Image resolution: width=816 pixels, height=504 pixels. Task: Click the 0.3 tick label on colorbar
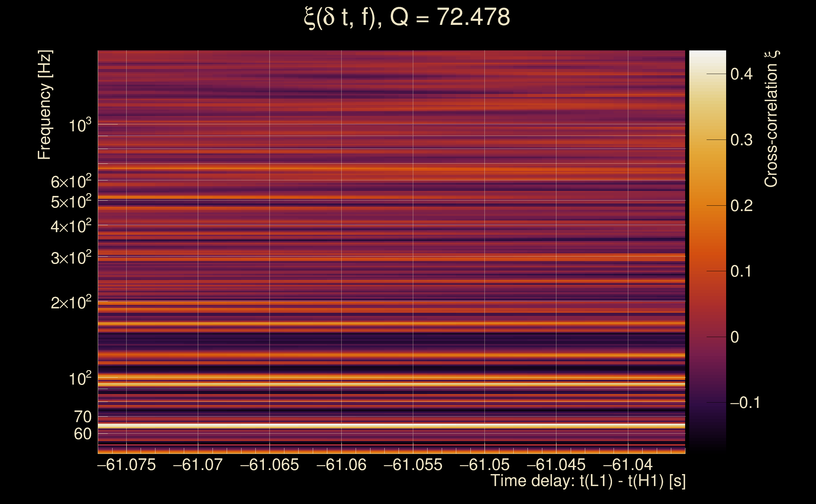coord(741,140)
